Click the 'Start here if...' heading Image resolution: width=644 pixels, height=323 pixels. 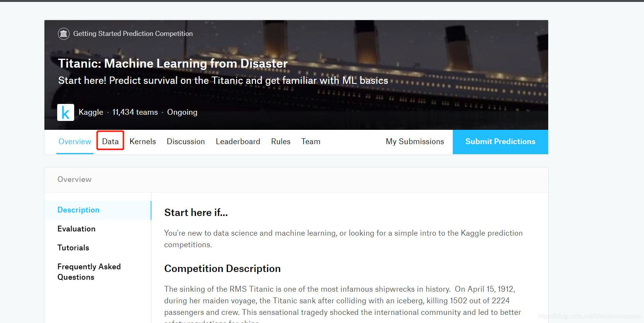[x=196, y=212]
